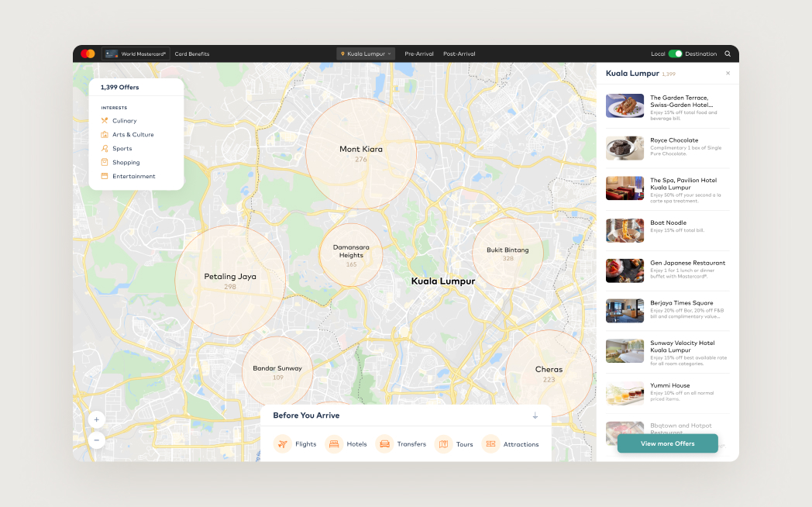Screen dimensions: 812x507
Task: Click the Hotels bed icon
Action: click(x=334, y=444)
